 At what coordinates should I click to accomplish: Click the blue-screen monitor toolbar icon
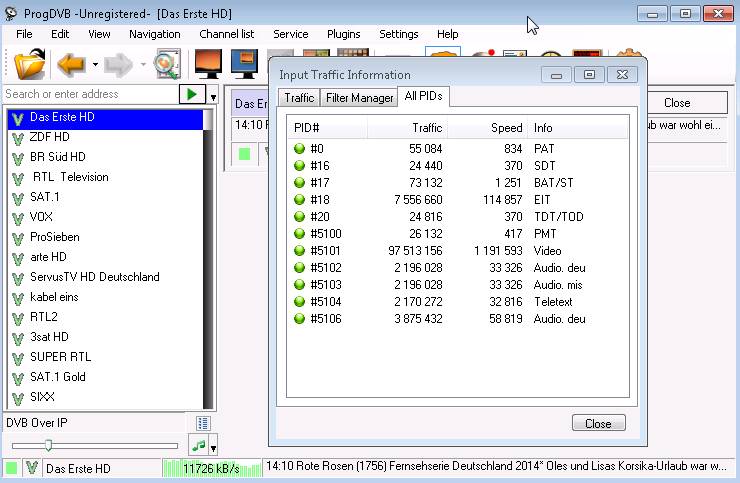point(245,65)
